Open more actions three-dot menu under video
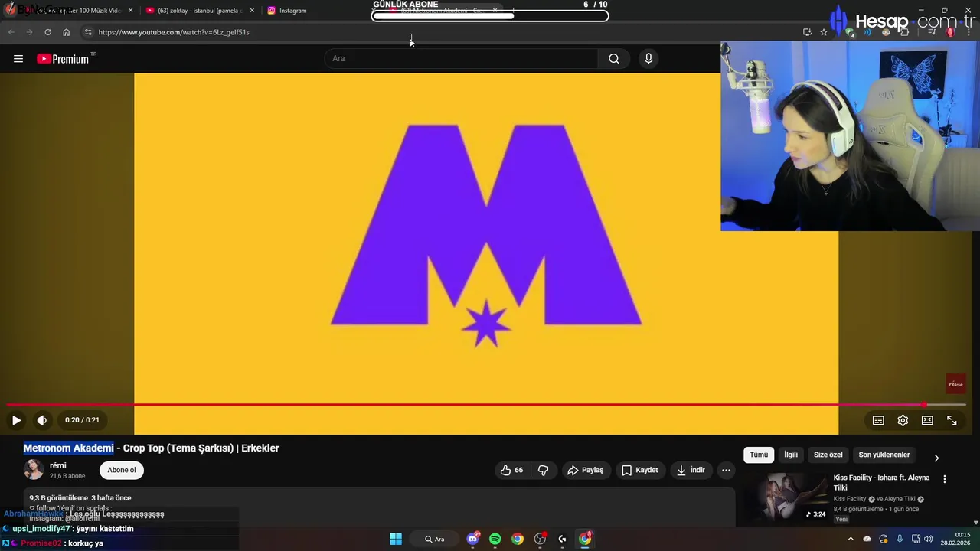 click(x=726, y=470)
